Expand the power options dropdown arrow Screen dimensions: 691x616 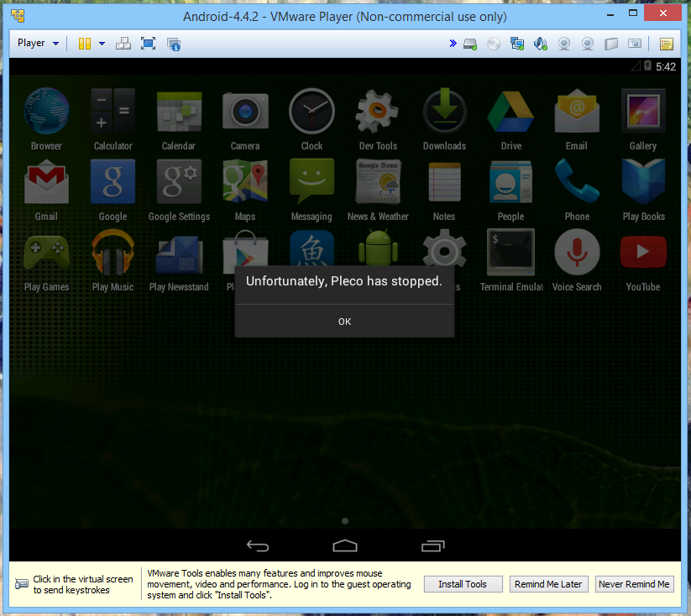[x=102, y=44]
